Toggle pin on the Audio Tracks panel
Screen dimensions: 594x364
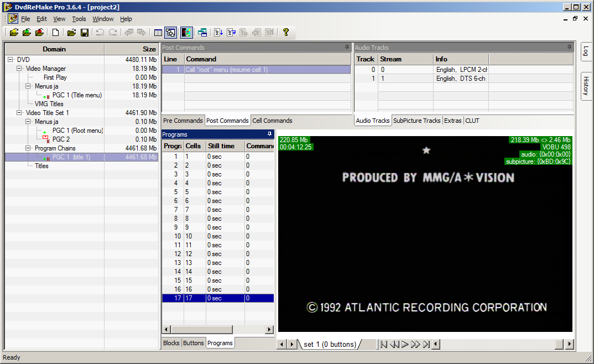coord(569,48)
